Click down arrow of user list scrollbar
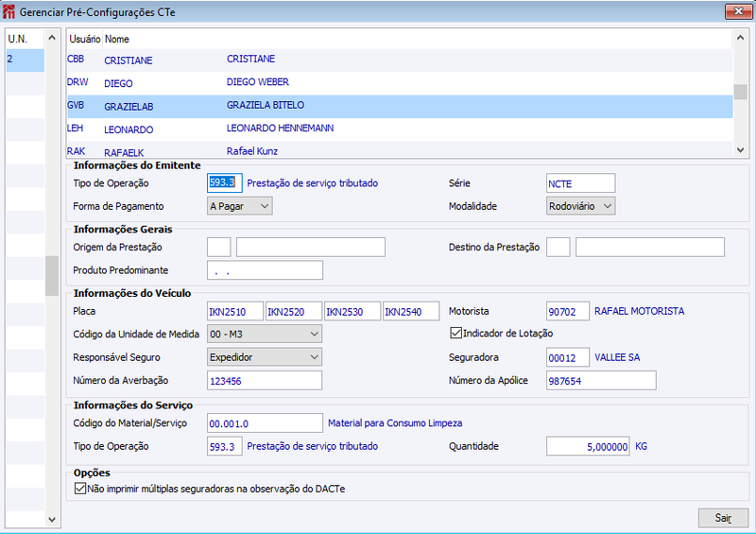The image size is (756, 534). pos(740,150)
